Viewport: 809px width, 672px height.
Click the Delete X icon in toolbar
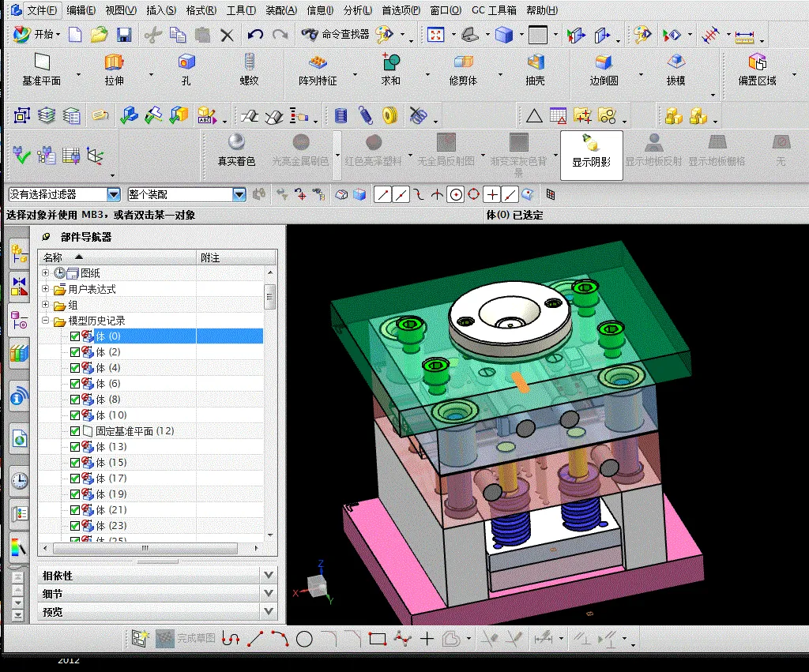pyautogui.click(x=227, y=35)
